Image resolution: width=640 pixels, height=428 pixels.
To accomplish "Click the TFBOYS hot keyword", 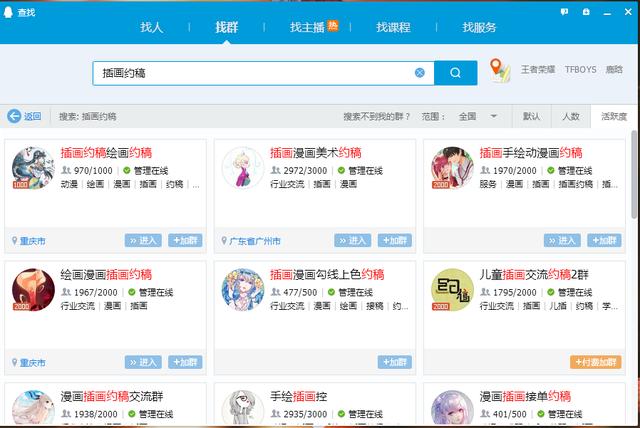I will 580,69.
